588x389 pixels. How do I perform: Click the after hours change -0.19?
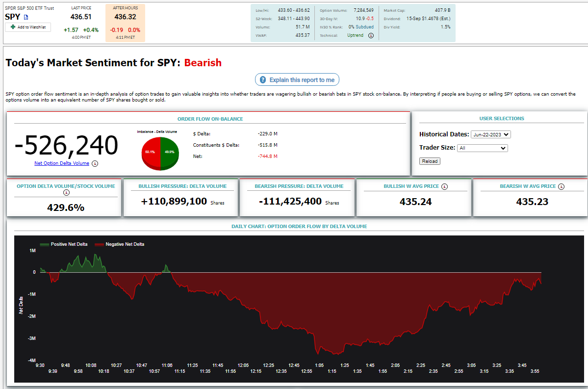pos(117,30)
